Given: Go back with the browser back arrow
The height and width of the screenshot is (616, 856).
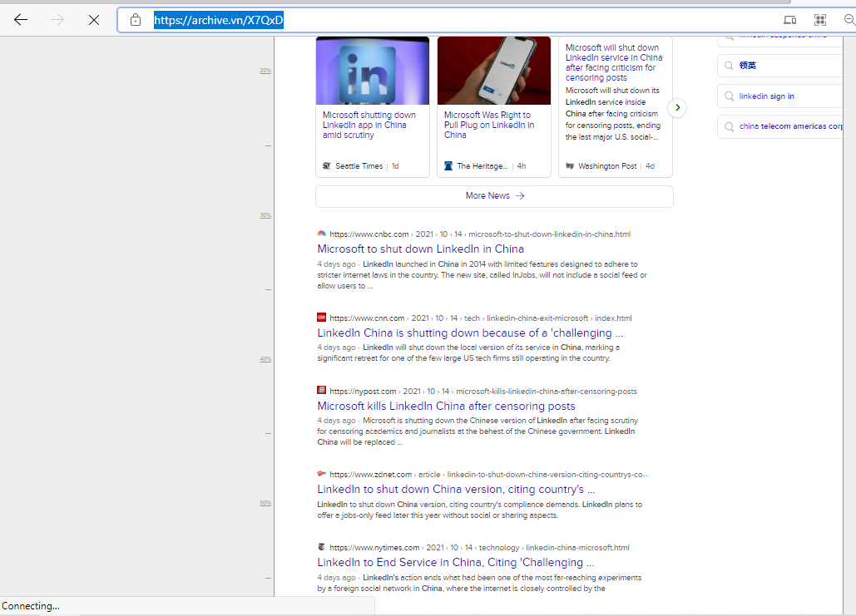Looking at the screenshot, I should tap(21, 20).
